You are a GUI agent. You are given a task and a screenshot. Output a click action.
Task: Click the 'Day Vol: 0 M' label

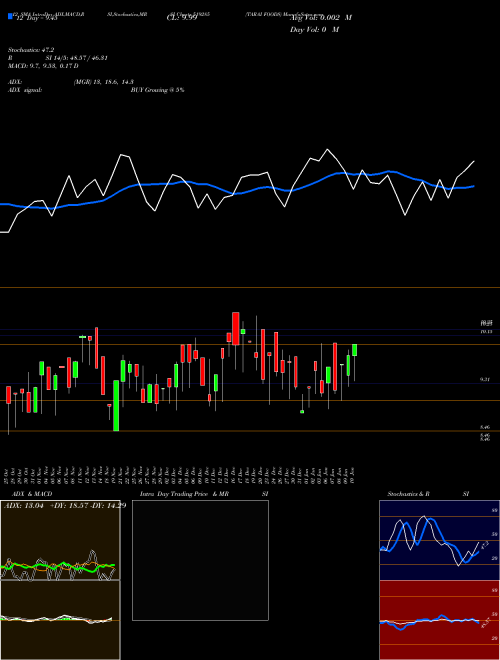coord(314,29)
